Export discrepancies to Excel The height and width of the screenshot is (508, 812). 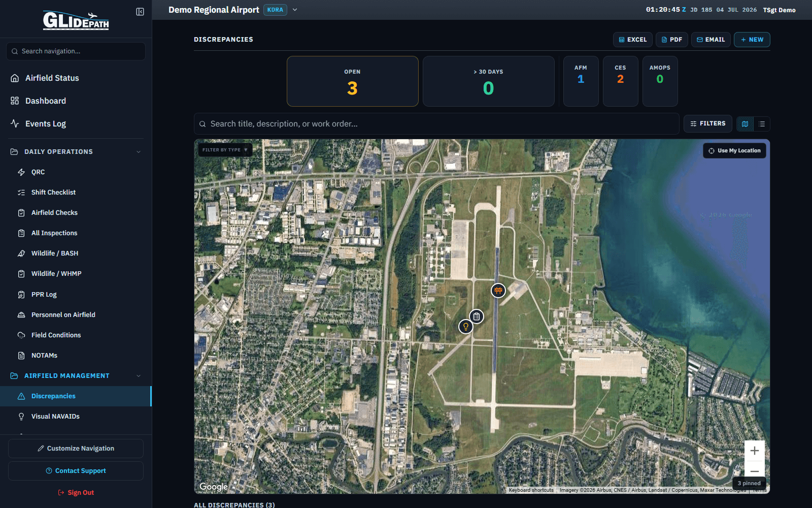(x=633, y=40)
